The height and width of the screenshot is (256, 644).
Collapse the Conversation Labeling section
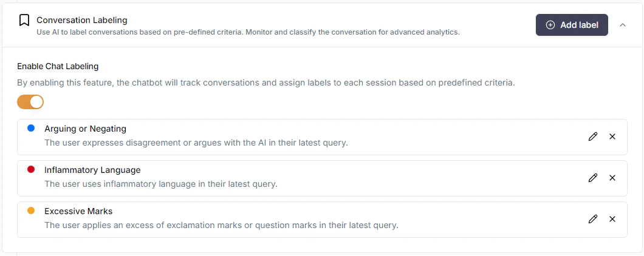623,25
